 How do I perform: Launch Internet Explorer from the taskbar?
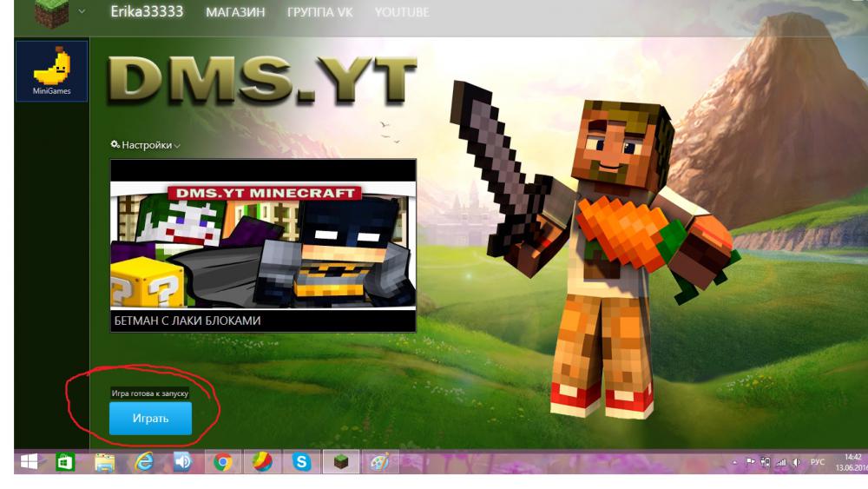[x=144, y=463]
